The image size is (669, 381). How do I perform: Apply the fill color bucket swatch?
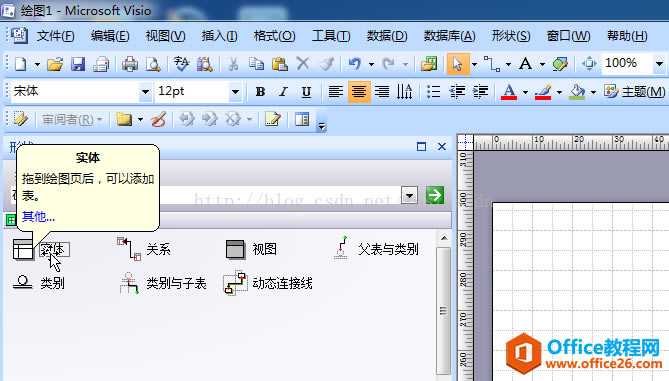pos(577,92)
